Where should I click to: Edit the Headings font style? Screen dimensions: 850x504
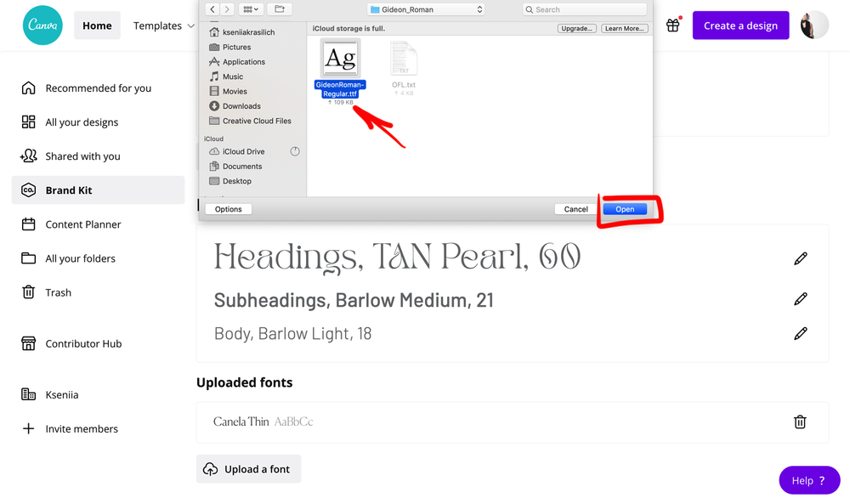coord(800,258)
